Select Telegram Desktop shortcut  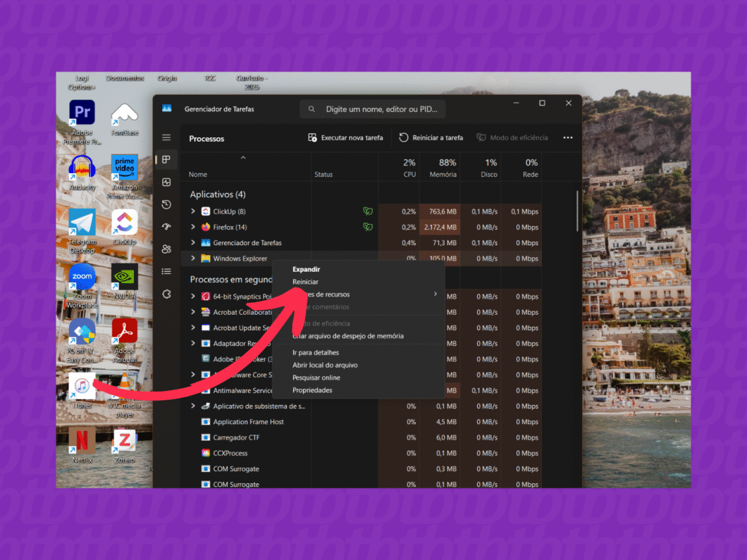[82, 231]
